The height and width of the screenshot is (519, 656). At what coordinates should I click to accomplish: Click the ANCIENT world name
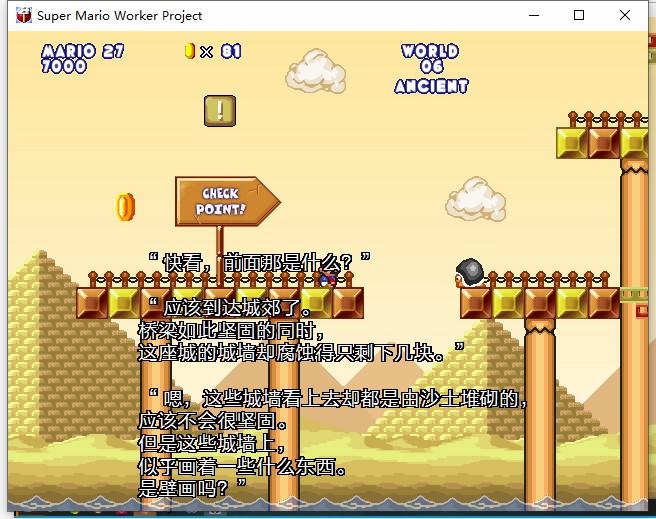[431, 86]
